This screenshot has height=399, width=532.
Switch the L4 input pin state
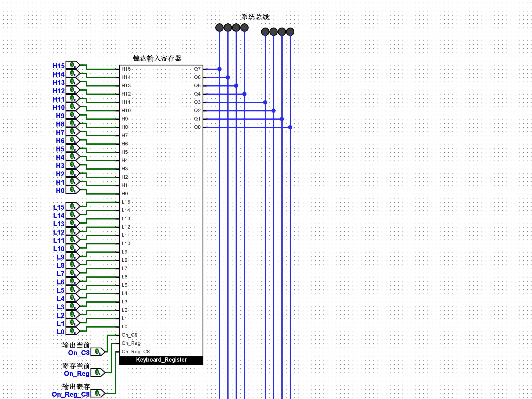pos(73,298)
